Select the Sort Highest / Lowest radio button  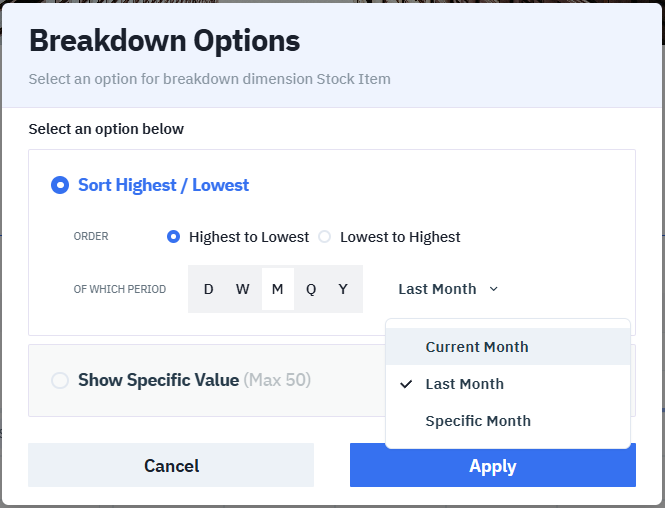[60, 185]
